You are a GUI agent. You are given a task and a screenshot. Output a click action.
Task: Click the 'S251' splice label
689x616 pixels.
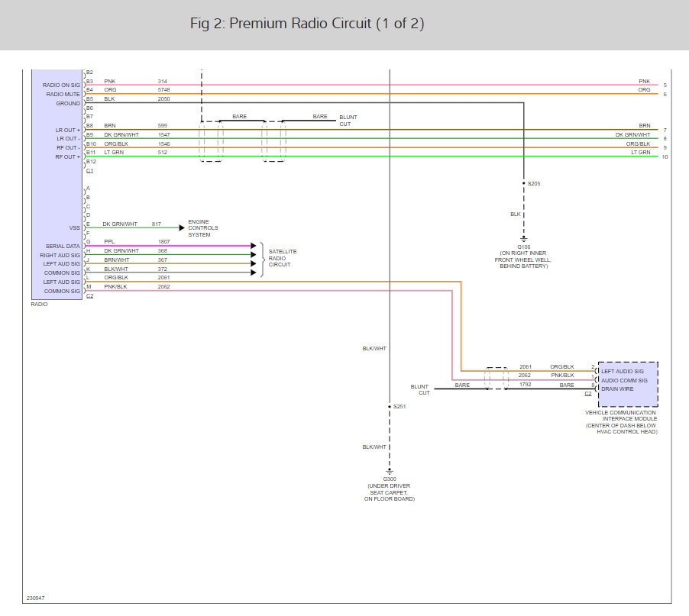click(399, 407)
